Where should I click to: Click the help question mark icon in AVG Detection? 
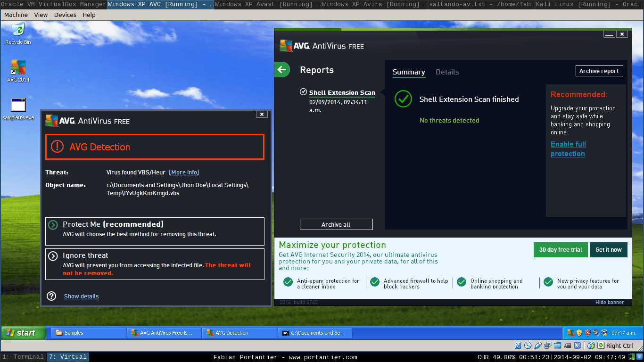51,296
